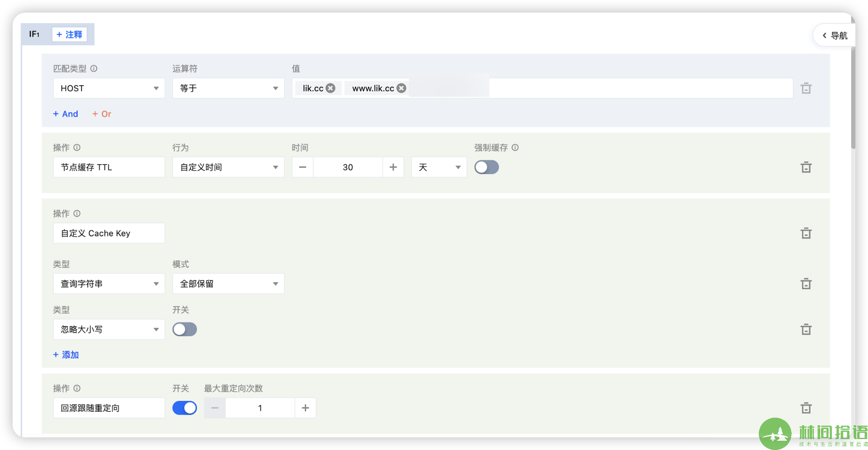The height and width of the screenshot is (450, 868).
Task: Delete the 节点缓存 TTL action row
Action: (806, 167)
